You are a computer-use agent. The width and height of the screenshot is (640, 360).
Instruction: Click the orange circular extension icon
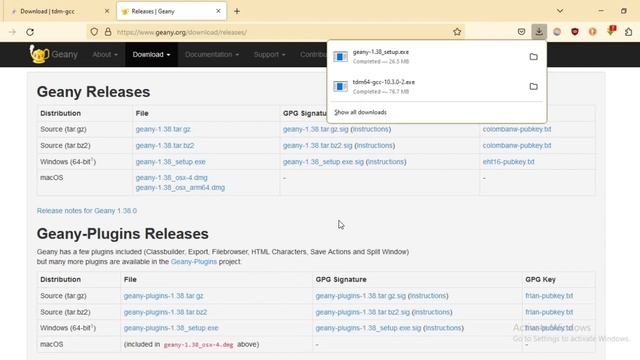(x=593, y=32)
